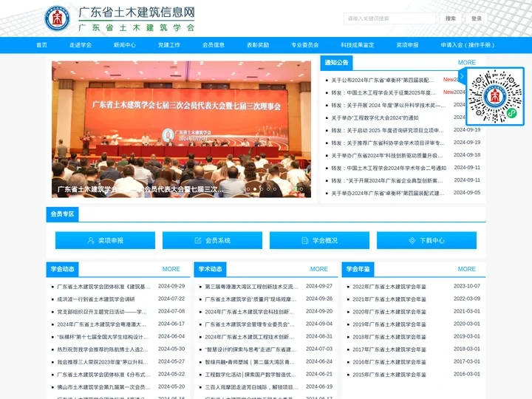The image size is (532, 399).
Task: Select the 学术动态 tab header
Action: tap(211, 270)
